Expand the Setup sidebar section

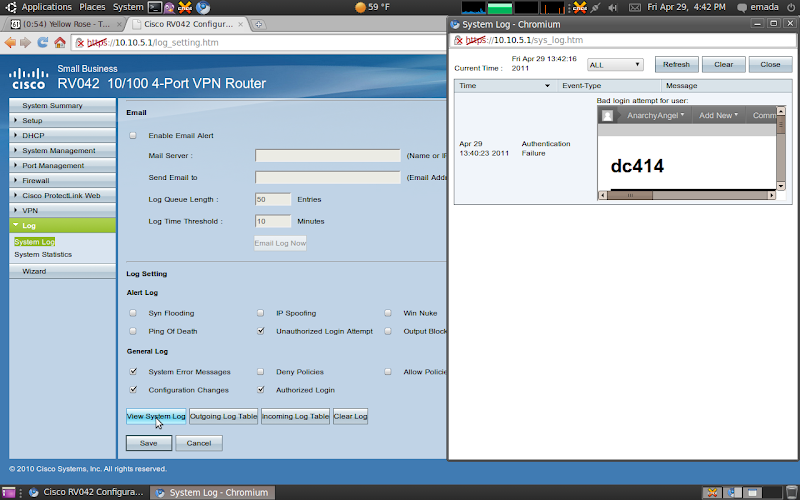pyautogui.click(x=62, y=120)
